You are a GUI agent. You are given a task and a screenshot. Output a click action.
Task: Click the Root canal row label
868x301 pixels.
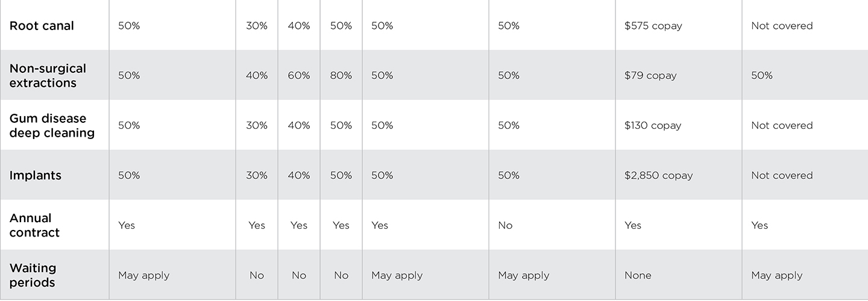tap(42, 26)
